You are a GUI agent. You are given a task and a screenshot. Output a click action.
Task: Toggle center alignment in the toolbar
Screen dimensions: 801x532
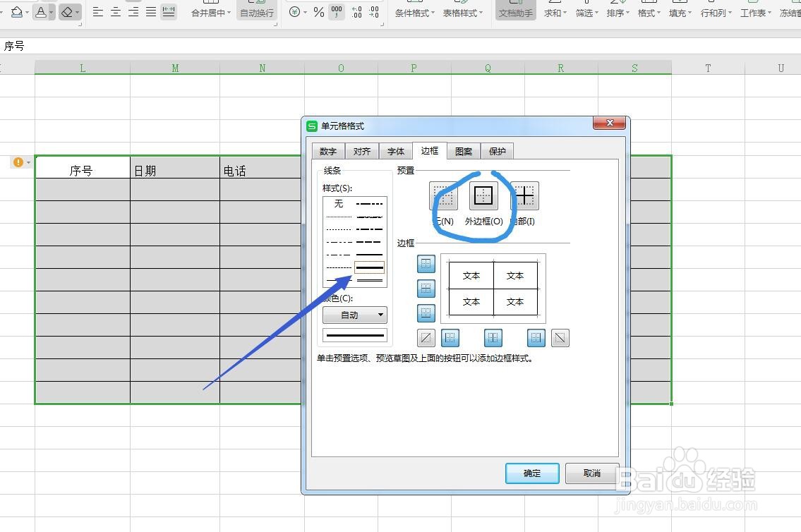point(114,12)
